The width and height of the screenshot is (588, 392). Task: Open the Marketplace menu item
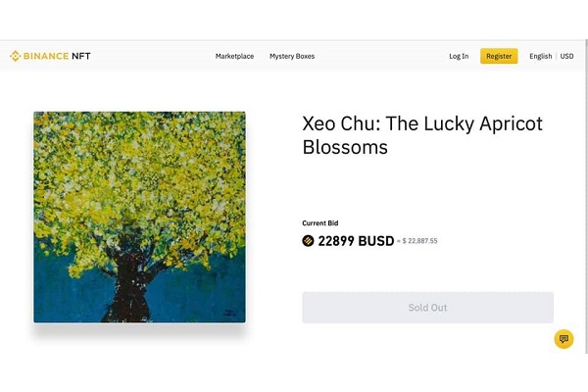(234, 56)
